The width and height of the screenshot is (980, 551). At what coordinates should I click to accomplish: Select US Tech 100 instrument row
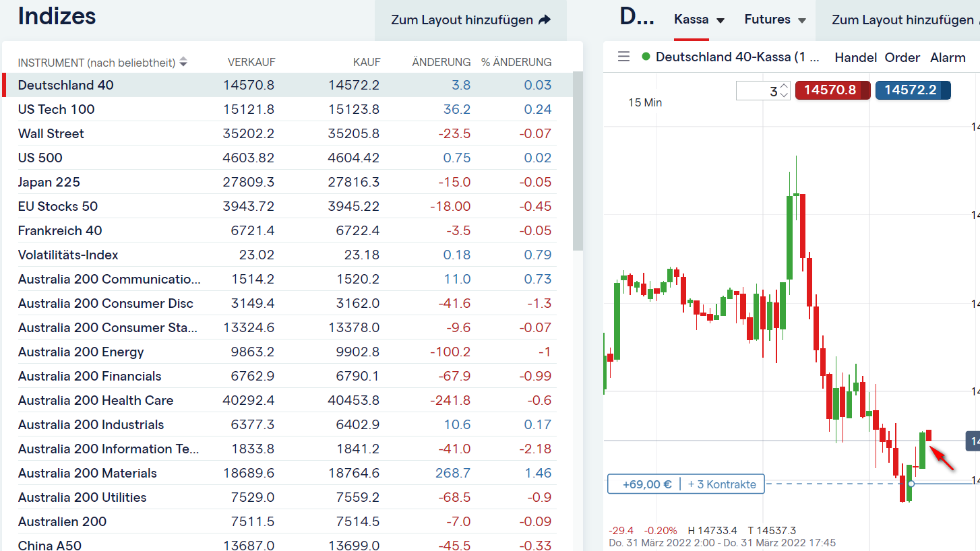[57, 109]
